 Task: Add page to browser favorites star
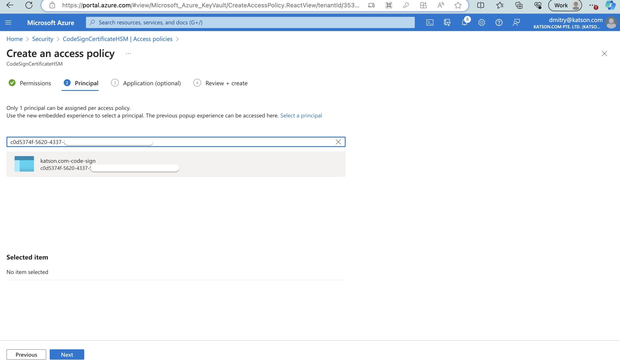click(x=458, y=5)
